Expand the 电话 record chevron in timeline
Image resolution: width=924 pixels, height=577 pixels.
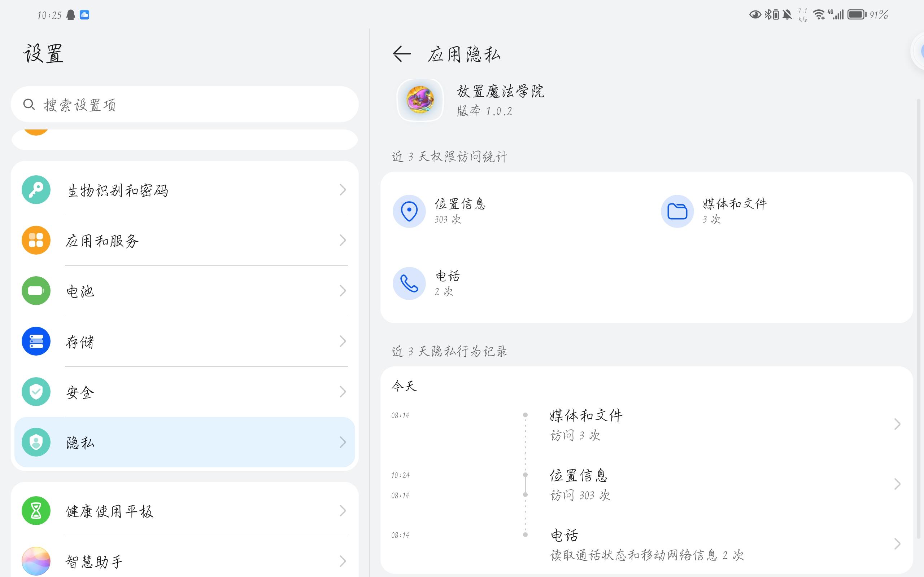897,544
